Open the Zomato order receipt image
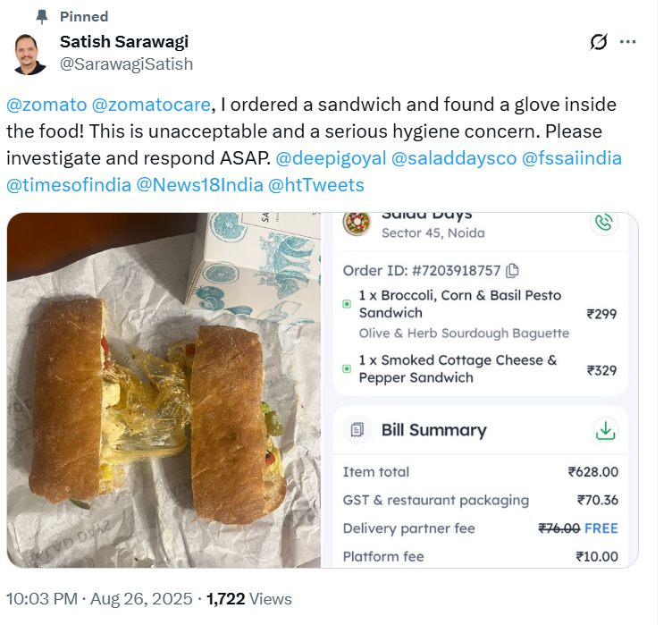The width and height of the screenshot is (672, 625). pyautogui.click(x=480, y=390)
